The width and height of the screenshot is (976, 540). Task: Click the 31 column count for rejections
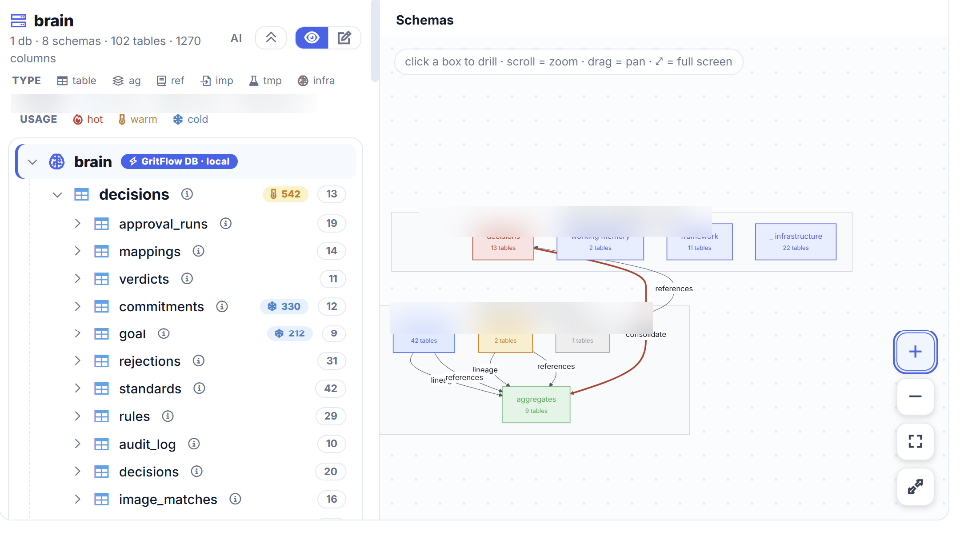[x=332, y=361]
